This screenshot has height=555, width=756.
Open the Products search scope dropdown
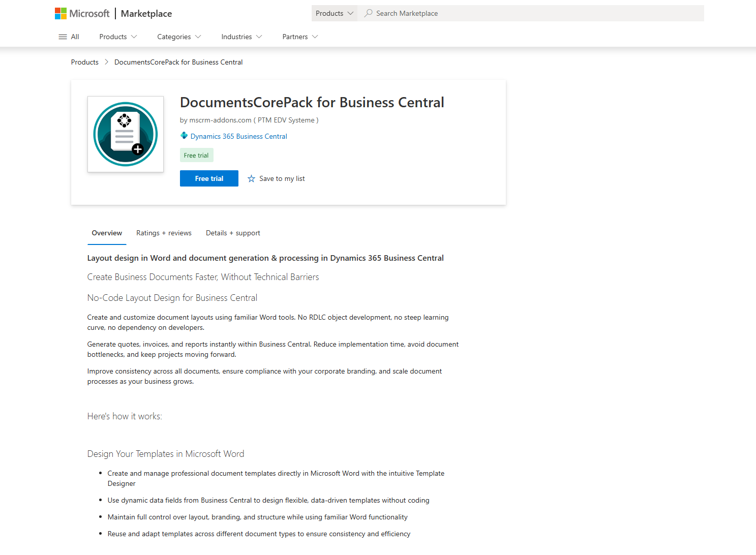click(x=335, y=13)
